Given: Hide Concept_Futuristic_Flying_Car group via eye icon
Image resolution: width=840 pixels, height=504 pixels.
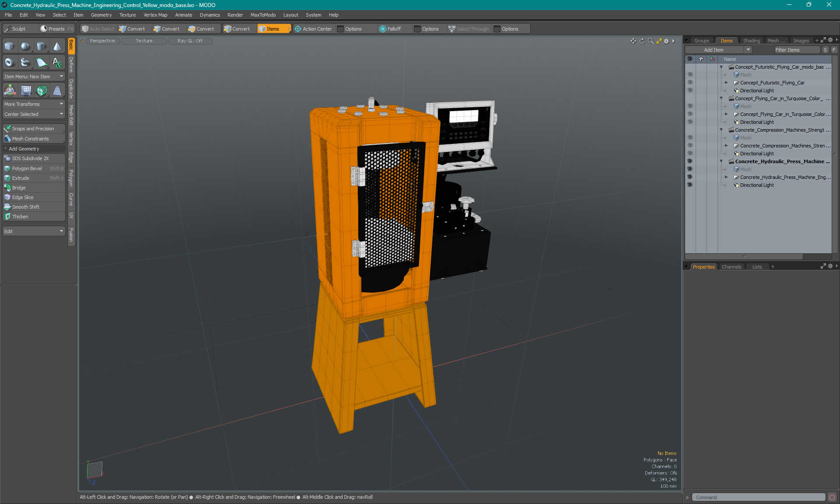Looking at the screenshot, I should click(x=690, y=83).
